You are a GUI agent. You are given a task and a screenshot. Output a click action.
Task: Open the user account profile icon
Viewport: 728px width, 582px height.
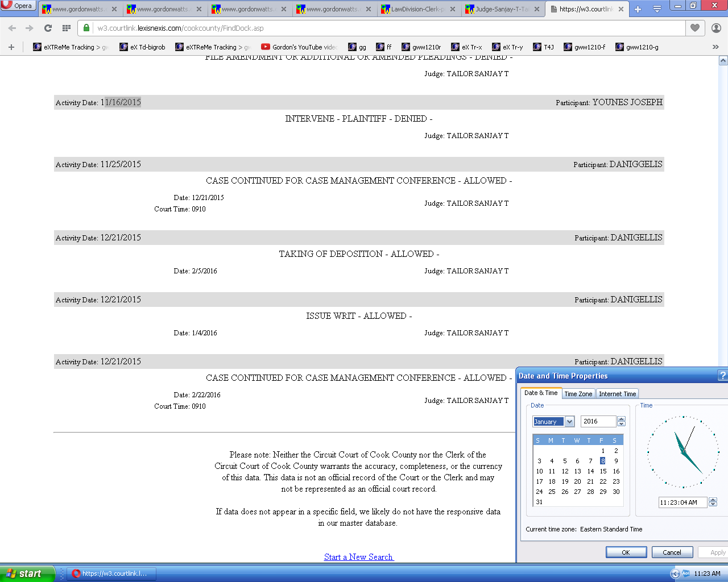coord(716,28)
